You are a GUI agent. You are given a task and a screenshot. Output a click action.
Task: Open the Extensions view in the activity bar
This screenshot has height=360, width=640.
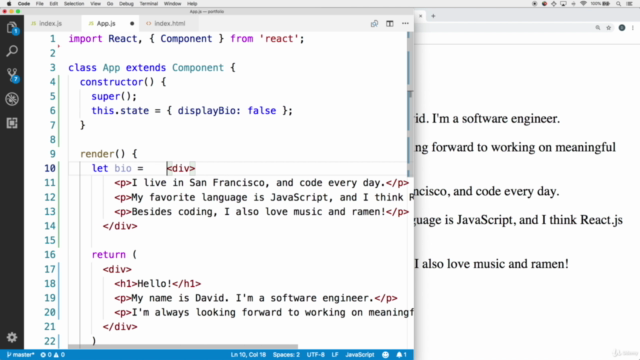click(x=12, y=123)
